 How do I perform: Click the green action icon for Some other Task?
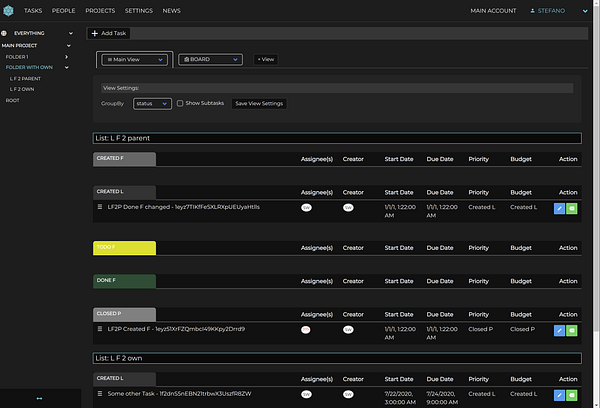tap(572, 395)
